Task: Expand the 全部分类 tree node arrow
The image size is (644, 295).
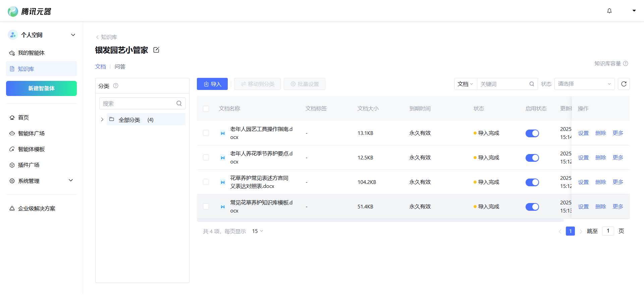Action: pyautogui.click(x=102, y=119)
